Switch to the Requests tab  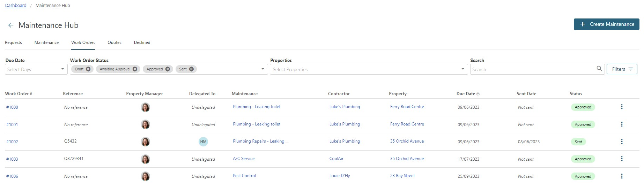coord(13,43)
